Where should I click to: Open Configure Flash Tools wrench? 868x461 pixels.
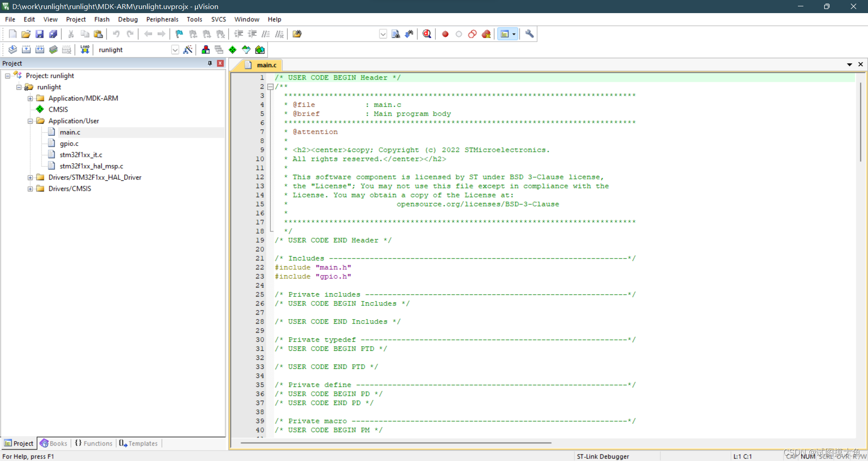529,34
